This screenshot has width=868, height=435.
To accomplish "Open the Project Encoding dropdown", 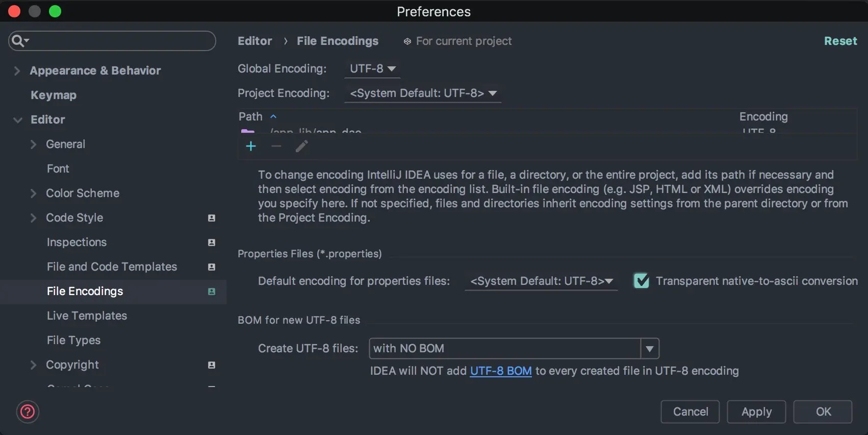I will 423,93.
